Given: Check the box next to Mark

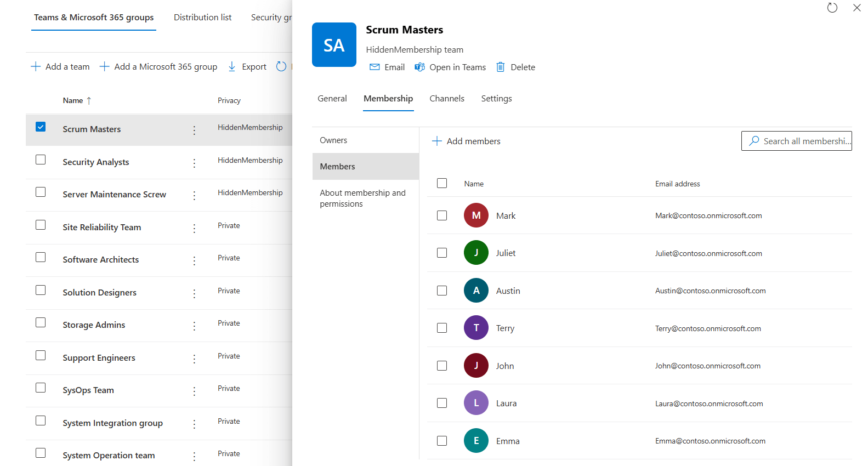Looking at the screenshot, I should (x=442, y=215).
